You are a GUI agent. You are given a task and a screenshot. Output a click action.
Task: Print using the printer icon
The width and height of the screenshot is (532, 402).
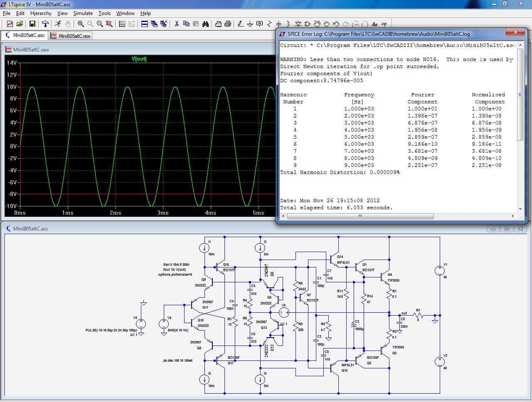228,24
